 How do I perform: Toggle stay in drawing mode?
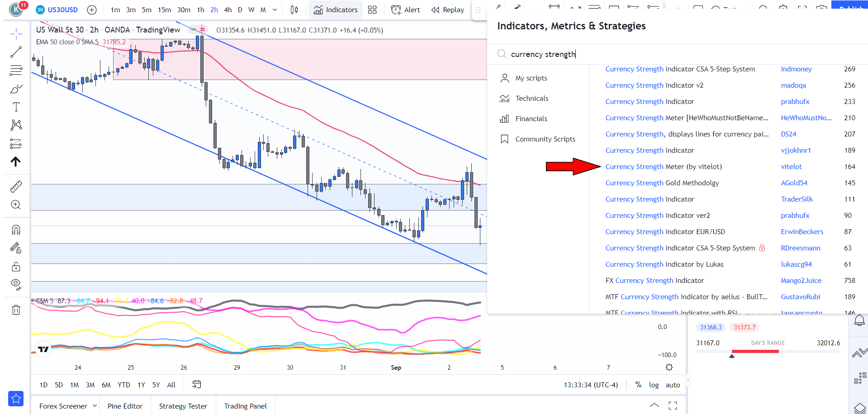[16, 248]
